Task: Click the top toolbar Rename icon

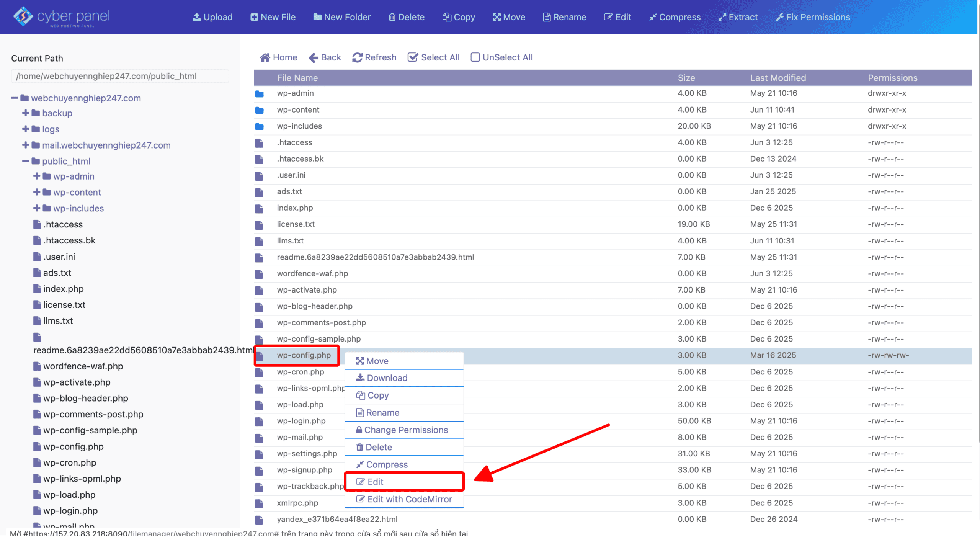Action: point(547,17)
